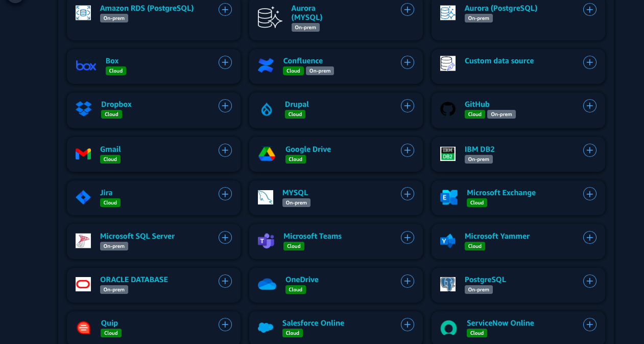Add Dropbox using its plus button
The width and height of the screenshot is (644, 344).
point(225,106)
